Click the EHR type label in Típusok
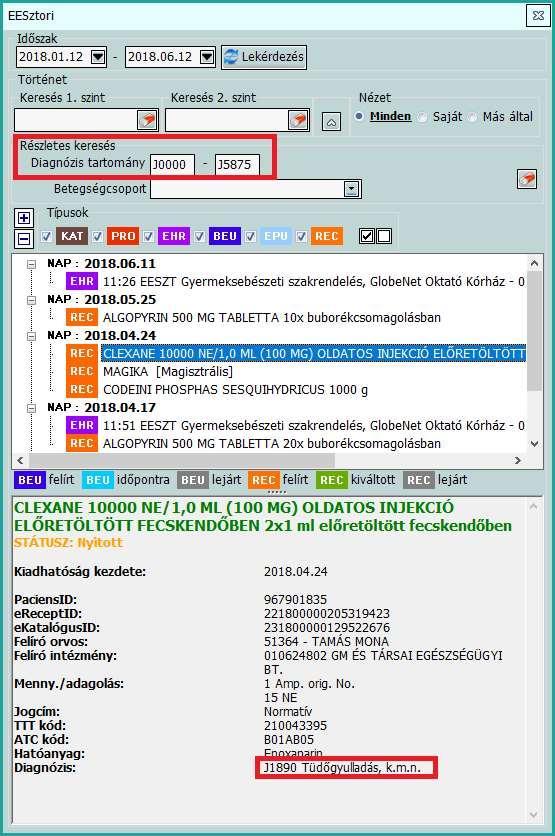This screenshot has height=836, width=555. (x=174, y=236)
